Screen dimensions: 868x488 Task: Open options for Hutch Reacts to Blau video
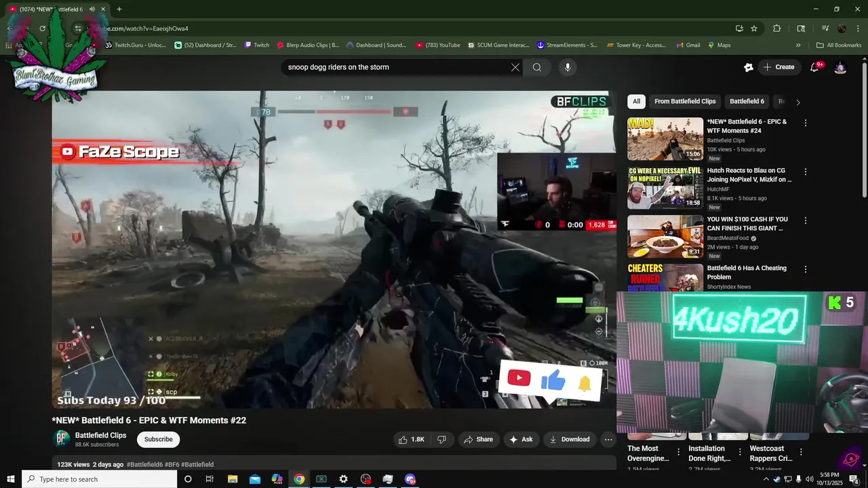click(x=806, y=172)
